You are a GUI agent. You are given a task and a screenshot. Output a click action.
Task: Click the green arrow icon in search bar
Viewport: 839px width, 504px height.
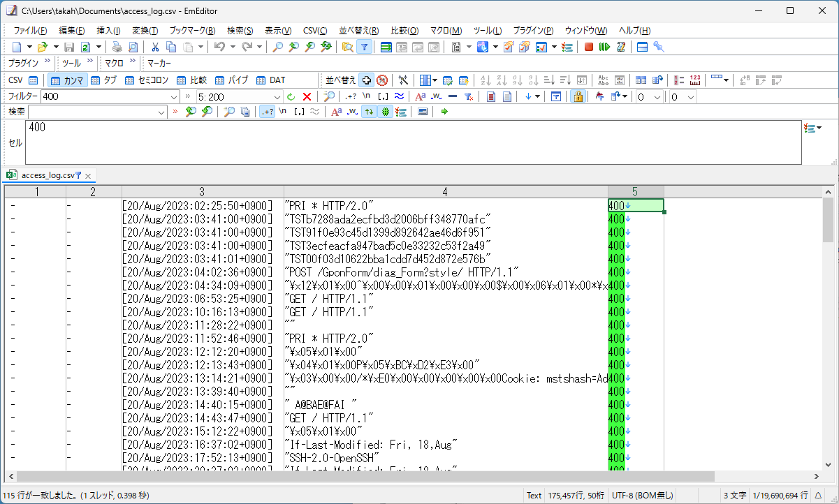coord(444,112)
